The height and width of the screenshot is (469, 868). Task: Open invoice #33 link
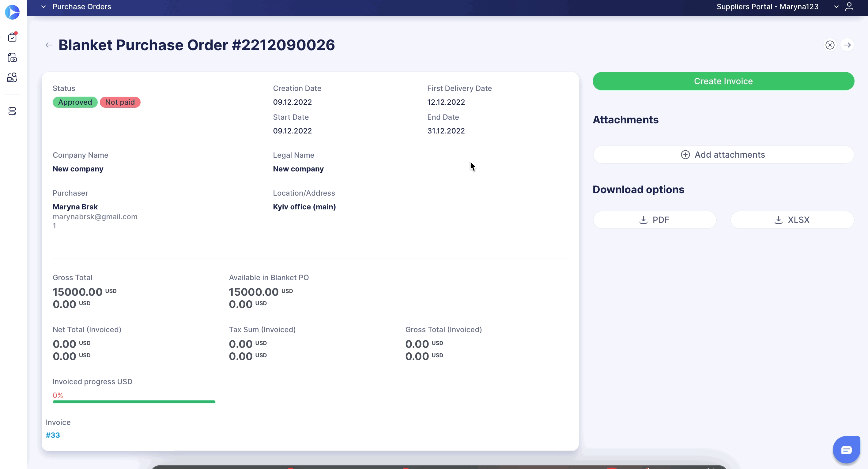pos(53,435)
